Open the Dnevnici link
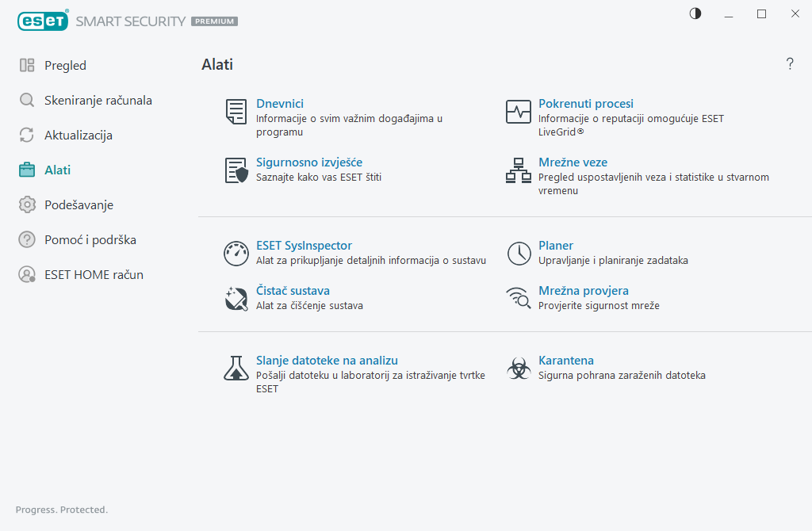 280,104
